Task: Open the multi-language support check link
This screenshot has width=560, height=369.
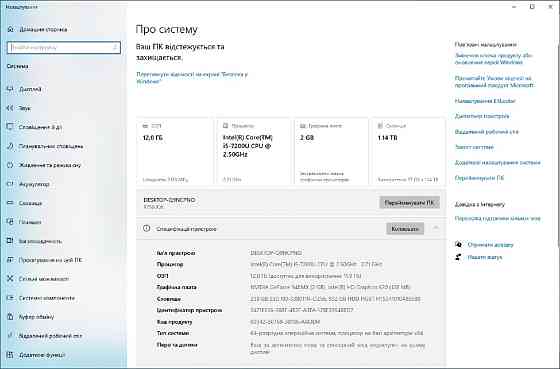Action: point(498,218)
